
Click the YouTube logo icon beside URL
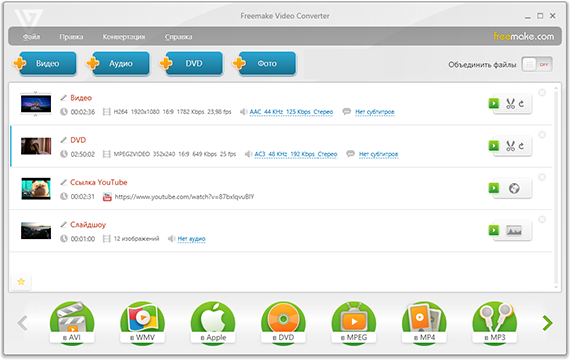coord(107,197)
